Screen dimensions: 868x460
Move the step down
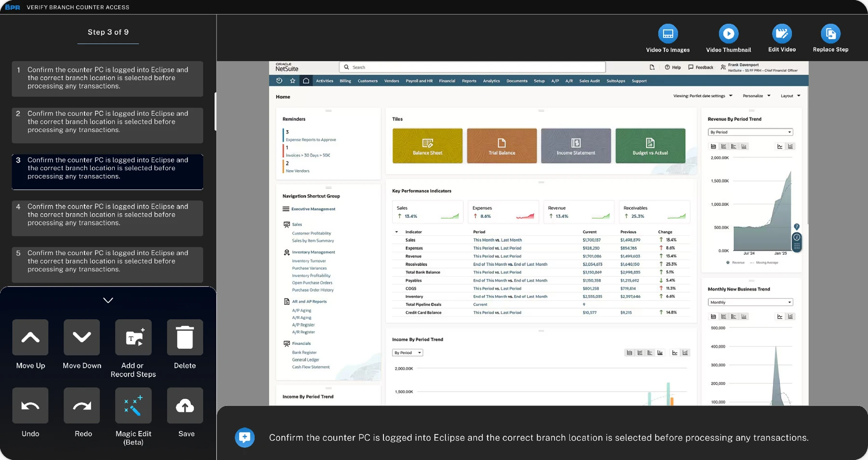82,338
